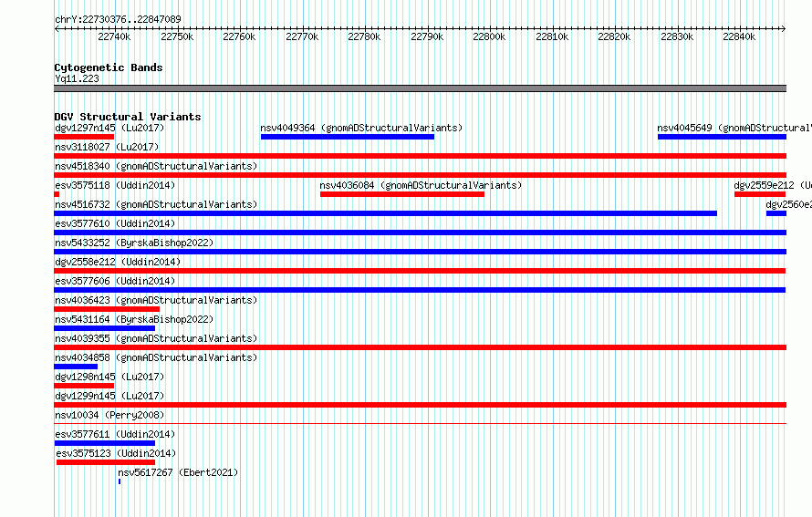Click the esv3575118 (Uddin2014) label
This screenshot has width=812, height=517.
(115, 185)
